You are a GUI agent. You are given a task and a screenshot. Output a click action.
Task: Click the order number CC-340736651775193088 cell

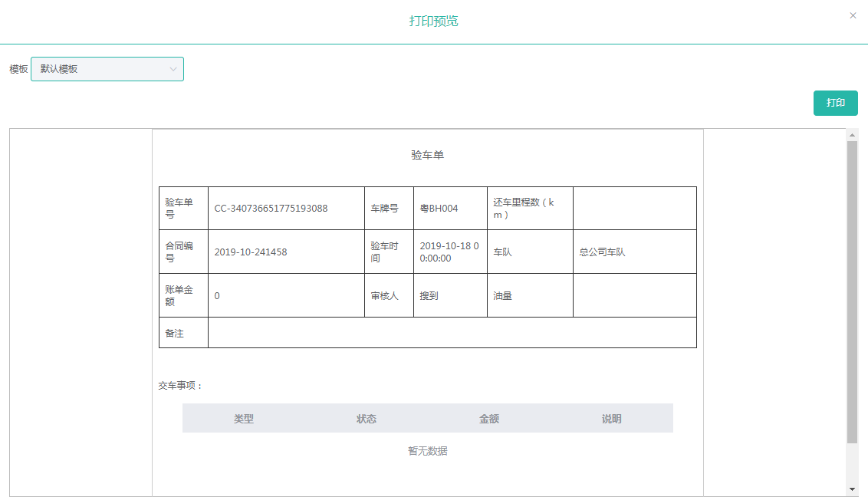tap(271, 209)
